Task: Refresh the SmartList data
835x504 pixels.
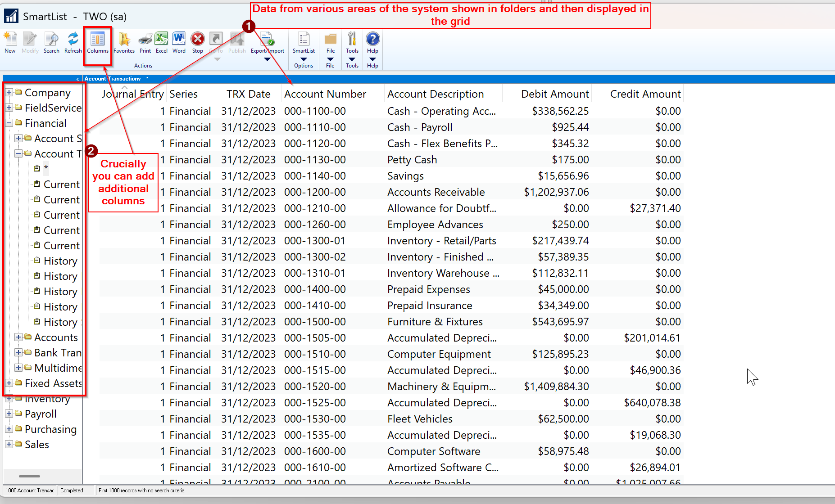Action: [x=73, y=42]
